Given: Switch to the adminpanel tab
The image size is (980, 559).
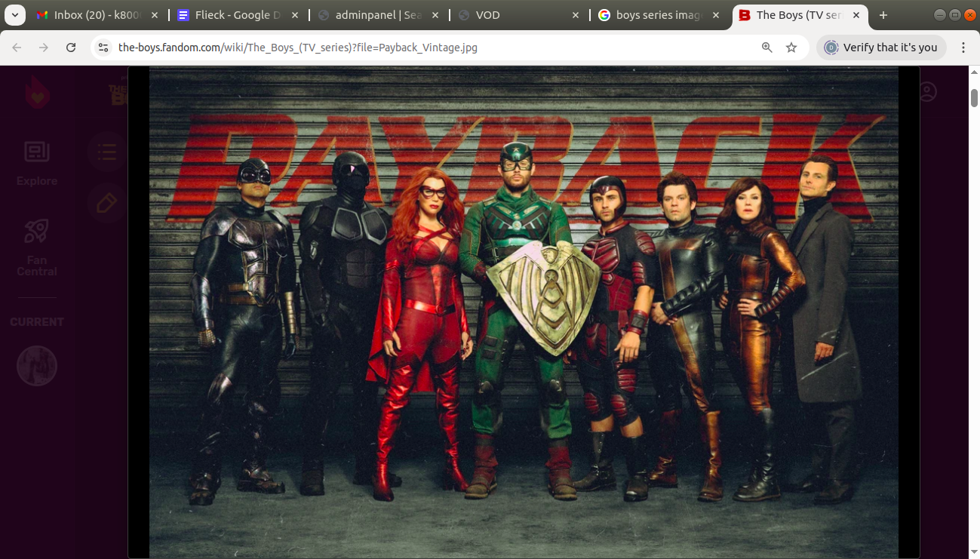Looking at the screenshot, I should pyautogui.click(x=379, y=15).
